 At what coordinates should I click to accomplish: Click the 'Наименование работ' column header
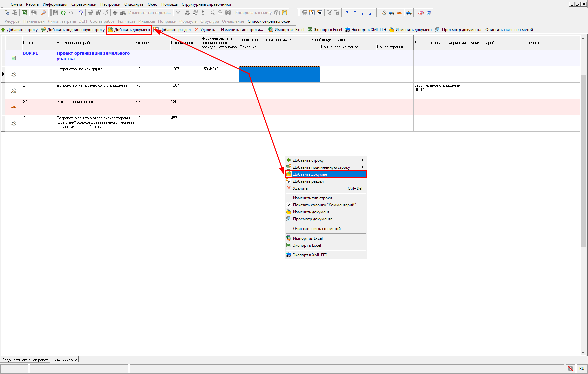pos(95,43)
